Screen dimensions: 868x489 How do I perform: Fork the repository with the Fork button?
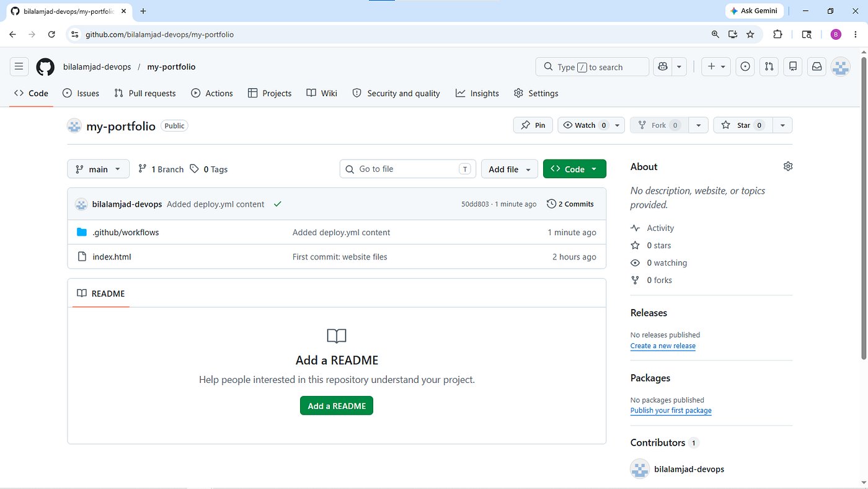click(x=659, y=125)
